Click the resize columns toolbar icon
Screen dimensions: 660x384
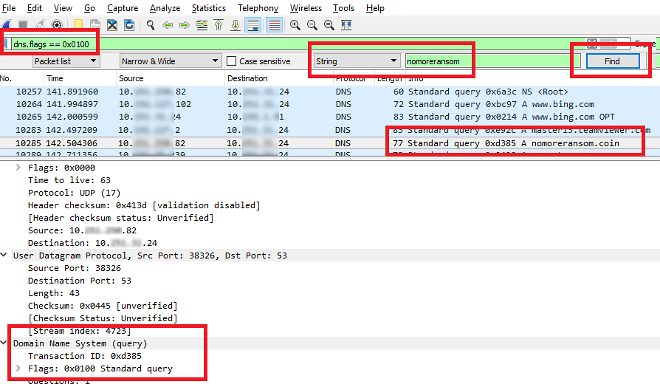click(346, 25)
